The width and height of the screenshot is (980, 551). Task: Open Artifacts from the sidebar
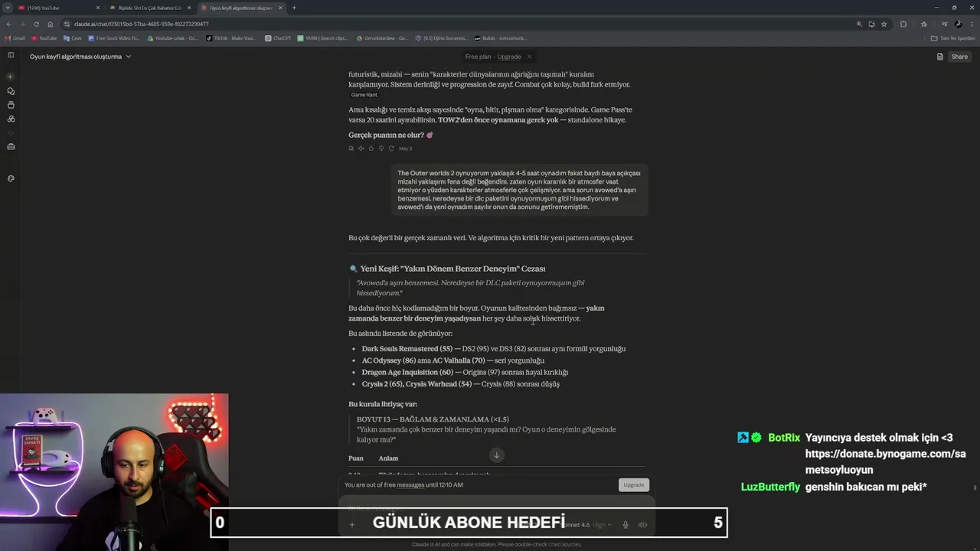coord(11,119)
